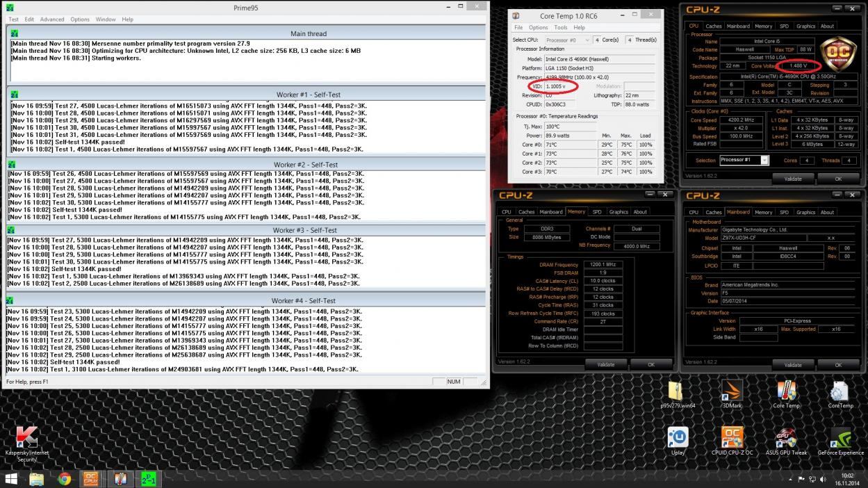Screen dimensions: 868x488
Task: Open the Prime95 Window menu
Action: point(106,19)
